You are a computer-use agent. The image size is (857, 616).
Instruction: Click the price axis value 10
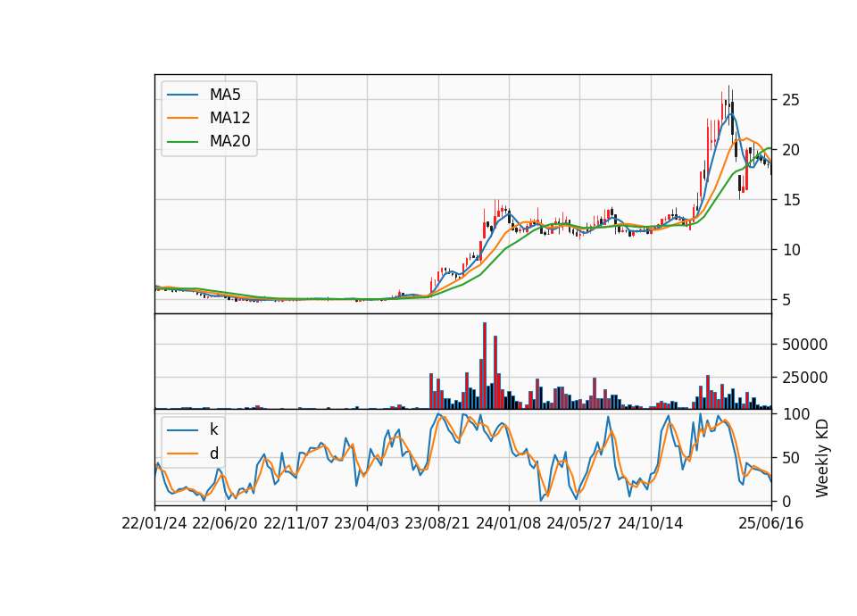[x=791, y=250]
